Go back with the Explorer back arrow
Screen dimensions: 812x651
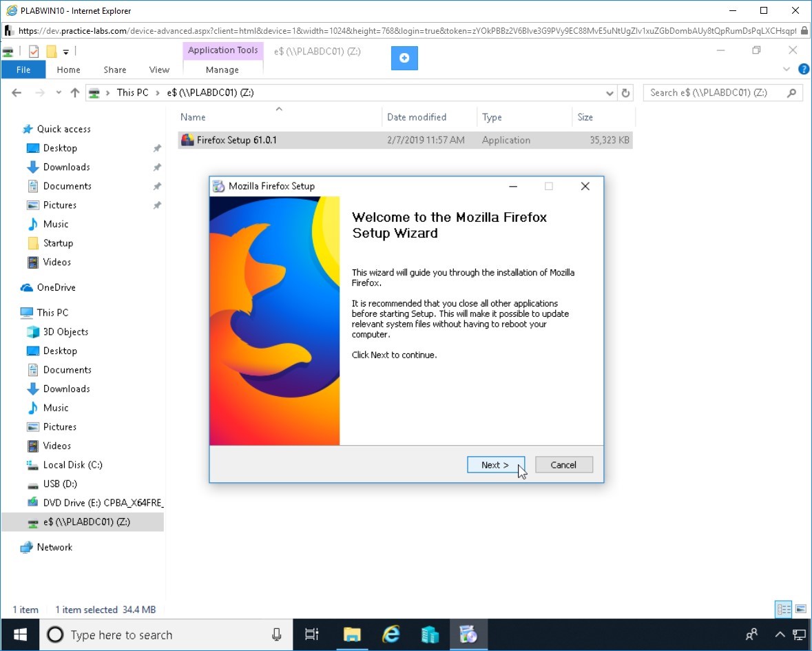pos(17,93)
